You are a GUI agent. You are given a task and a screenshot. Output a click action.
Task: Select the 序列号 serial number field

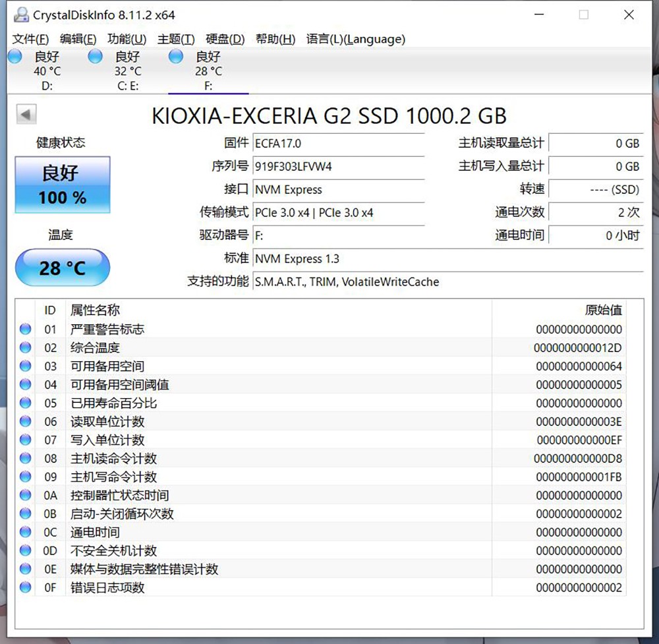click(338, 165)
